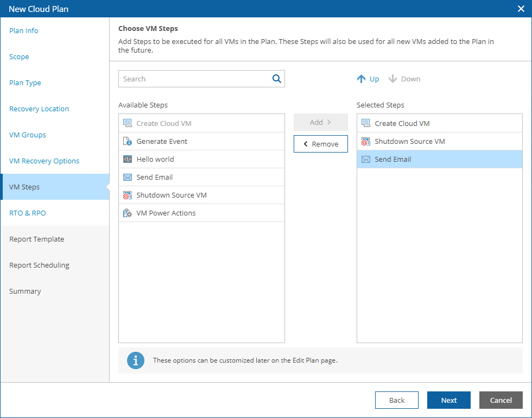Click the Shutdown Source VM icon in Available Steps
This screenshot has width=532, height=418.
click(128, 195)
